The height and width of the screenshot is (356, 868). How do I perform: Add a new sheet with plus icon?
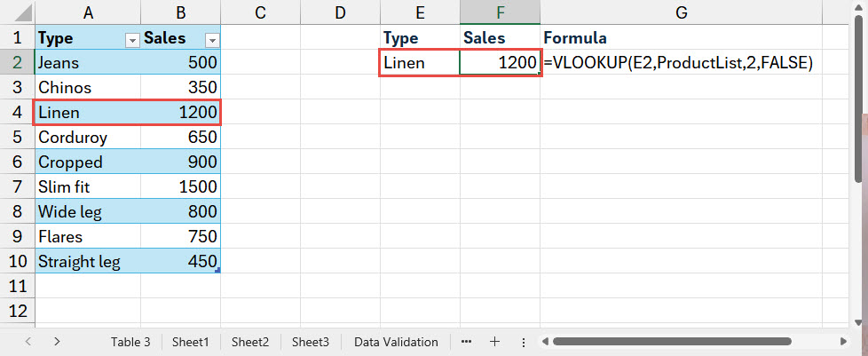point(495,342)
